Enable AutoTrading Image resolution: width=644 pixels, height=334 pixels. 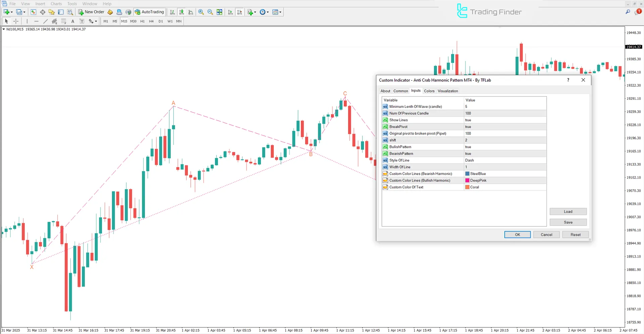point(149,12)
